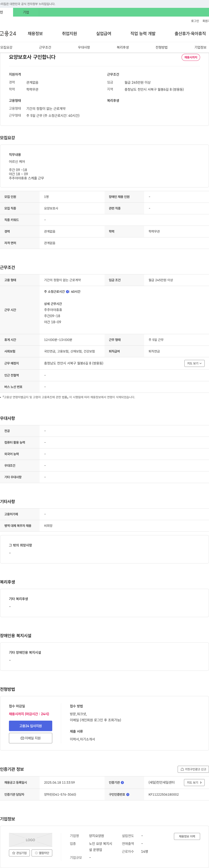
Task: Open the 취업지원 menu
Action: (x=69, y=33)
